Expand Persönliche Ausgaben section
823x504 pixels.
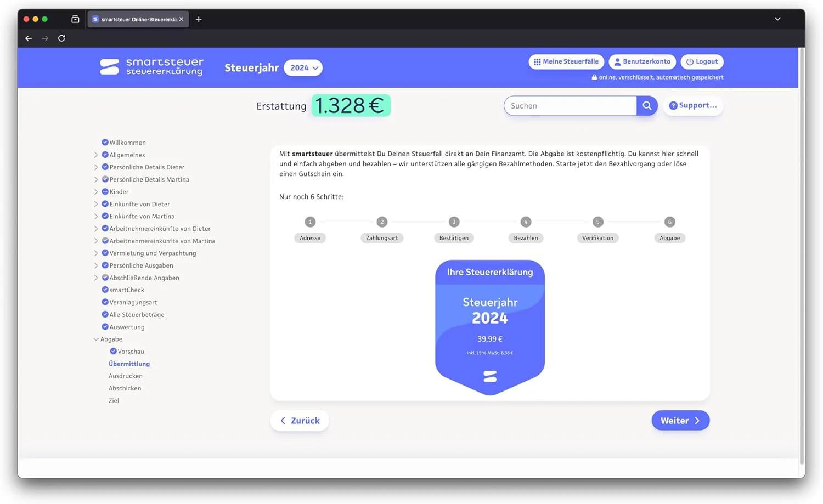tap(96, 265)
